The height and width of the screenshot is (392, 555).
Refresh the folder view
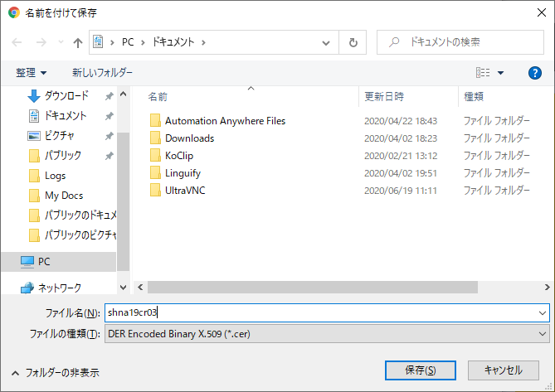click(353, 42)
